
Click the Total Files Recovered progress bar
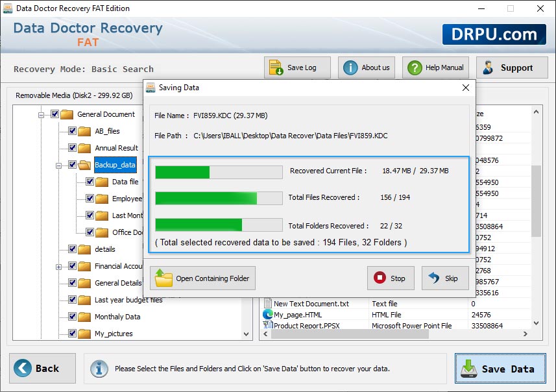pyautogui.click(x=219, y=198)
